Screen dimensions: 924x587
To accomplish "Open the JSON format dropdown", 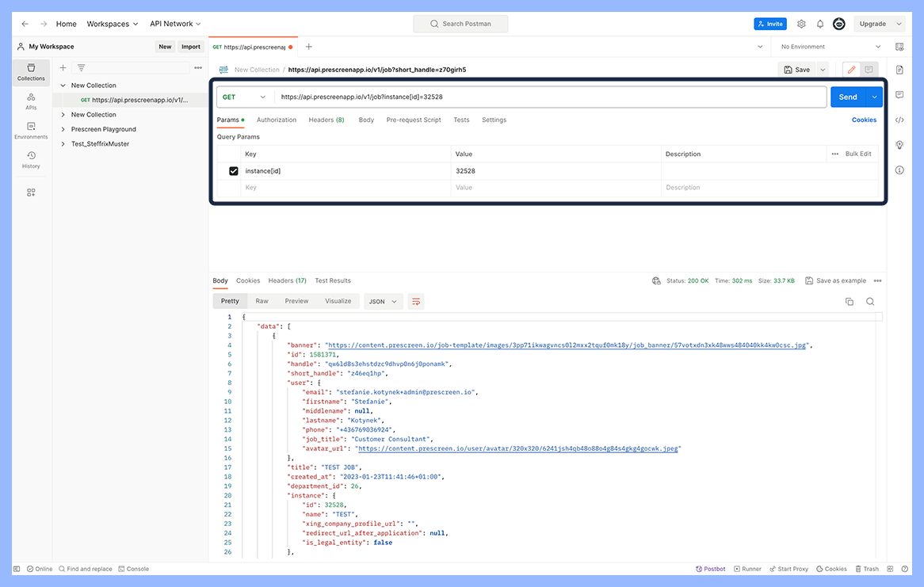I will [x=384, y=301].
